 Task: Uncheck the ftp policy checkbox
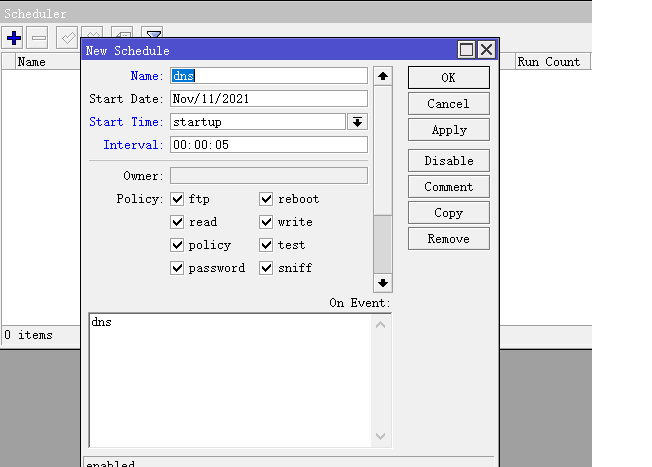[x=178, y=199]
